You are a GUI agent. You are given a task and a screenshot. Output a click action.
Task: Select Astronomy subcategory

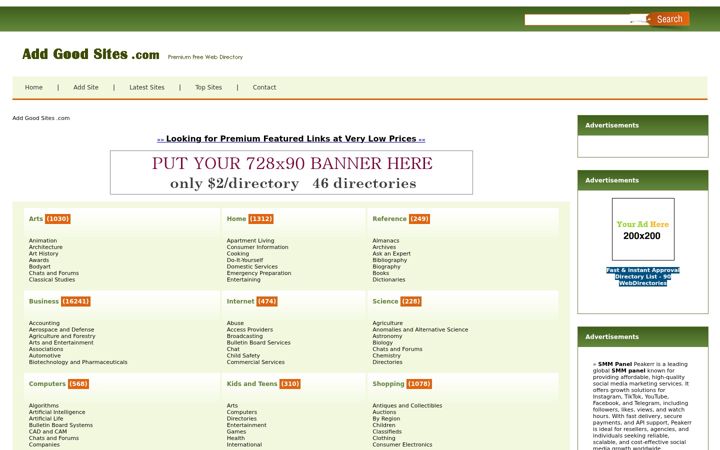click(387, 336)
